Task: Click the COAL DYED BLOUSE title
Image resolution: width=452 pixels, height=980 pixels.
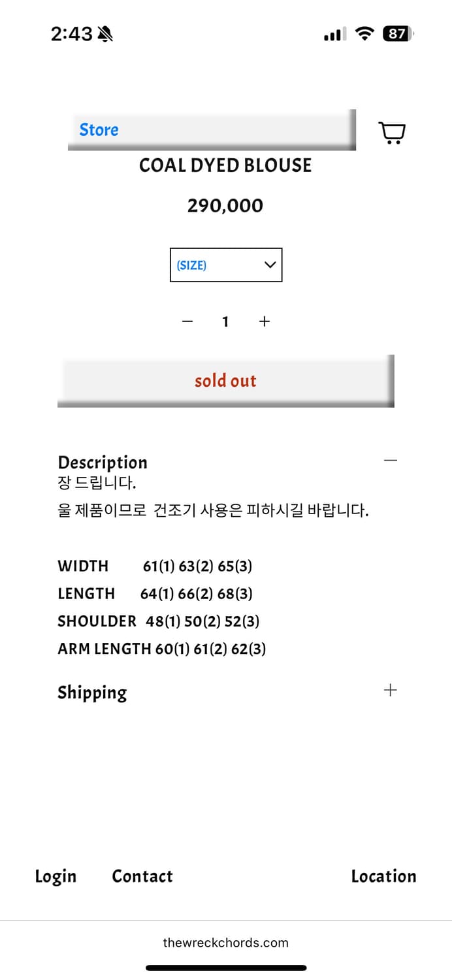Action: (x=226, y=165)
